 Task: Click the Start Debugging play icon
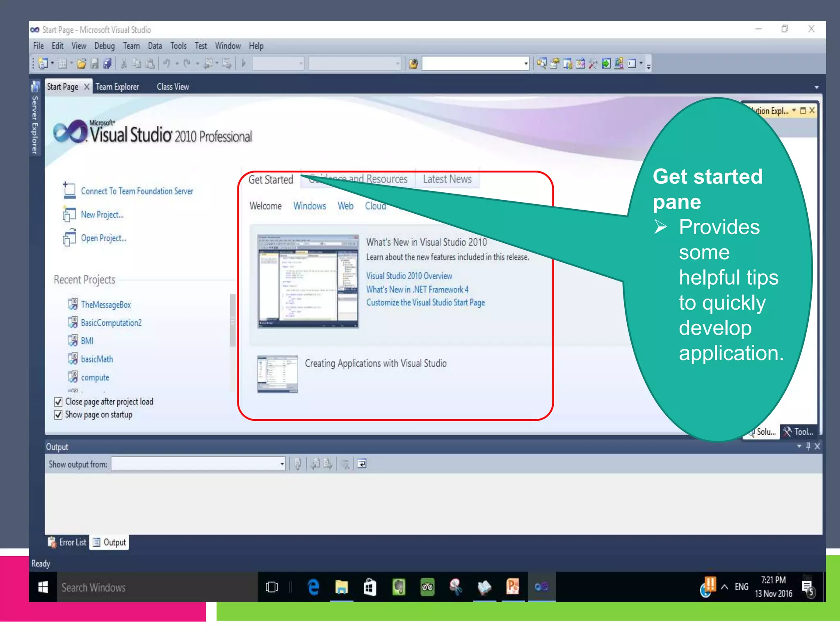[244, 63]
